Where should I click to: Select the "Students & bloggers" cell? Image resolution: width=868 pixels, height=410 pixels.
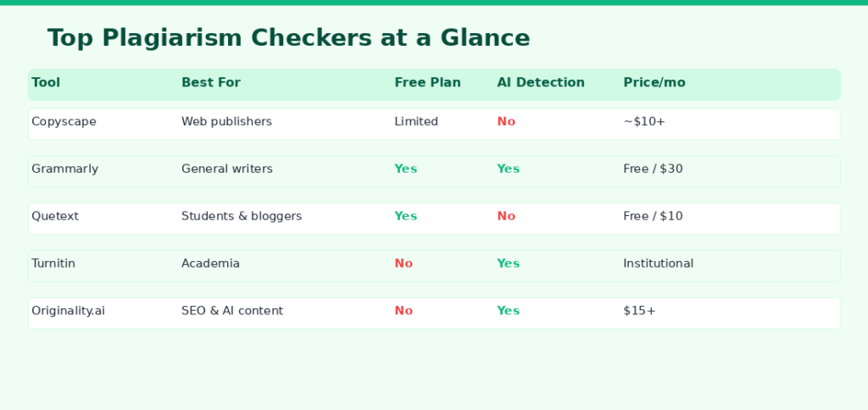tap(242, 217)
